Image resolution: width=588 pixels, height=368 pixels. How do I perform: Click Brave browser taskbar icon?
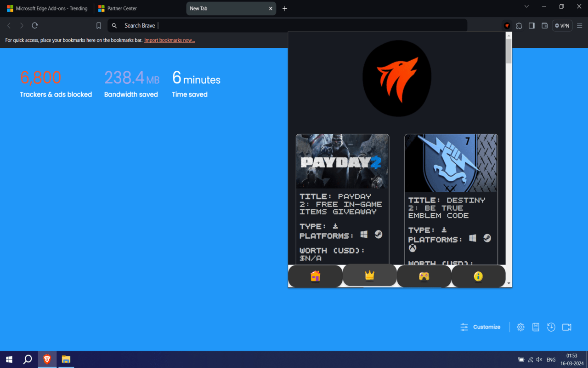tap(47, 359)
